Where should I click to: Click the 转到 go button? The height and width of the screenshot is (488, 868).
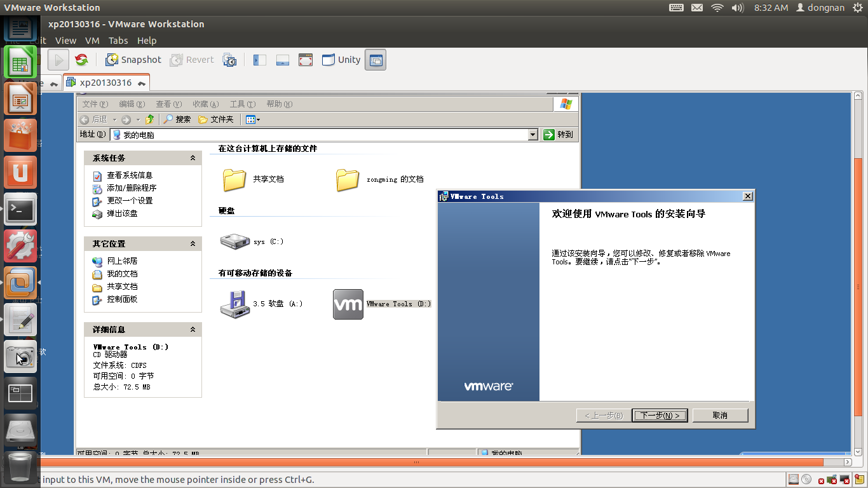pyautogui.click(x=559, y=135)
